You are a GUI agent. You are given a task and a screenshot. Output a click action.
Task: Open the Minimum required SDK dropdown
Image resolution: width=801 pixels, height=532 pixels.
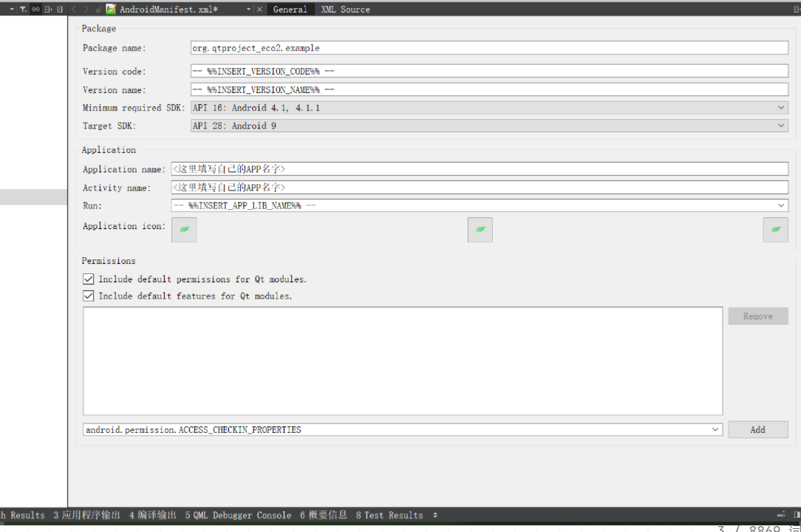pyautogui.click(x=781, y=108)
